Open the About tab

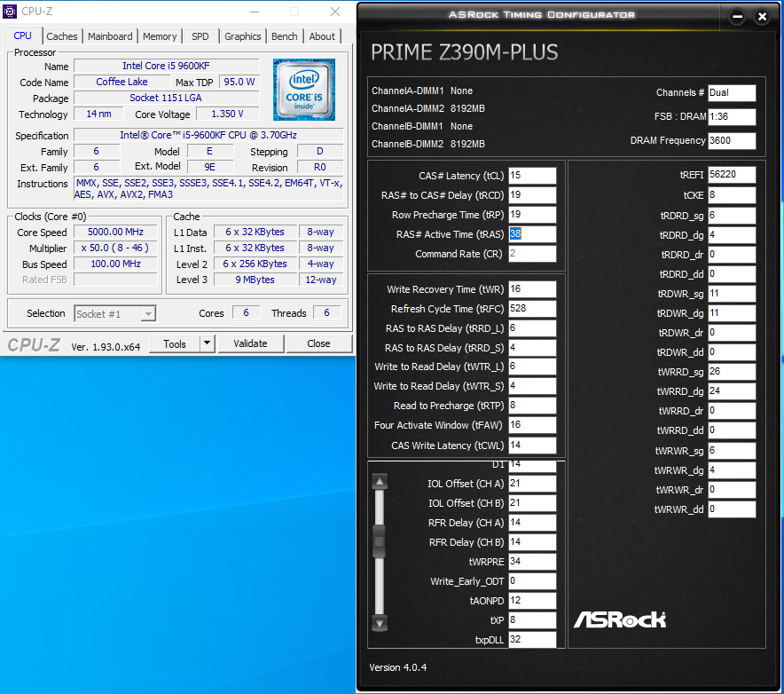coord(322,36)
